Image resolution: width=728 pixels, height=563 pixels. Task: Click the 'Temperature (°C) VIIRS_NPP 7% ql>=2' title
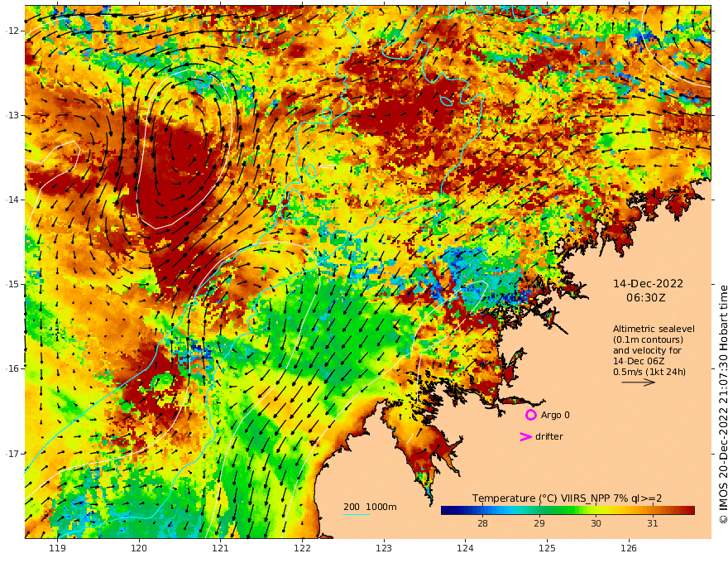[567, 498]
